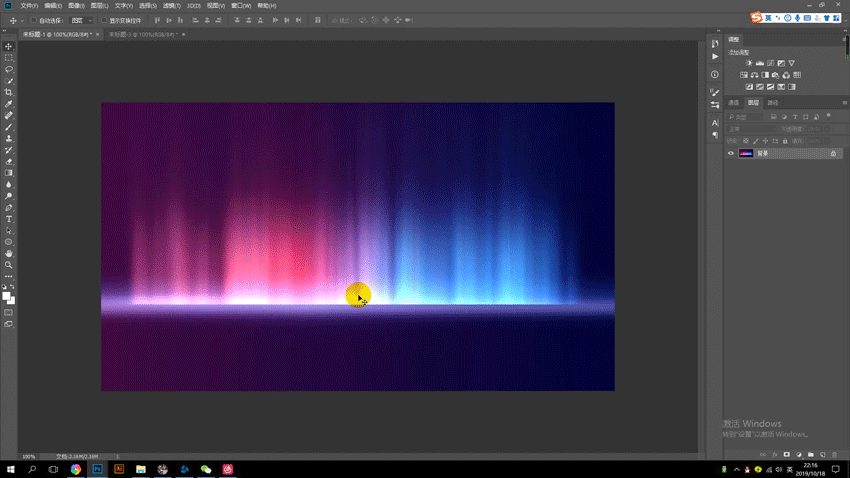The width and height of the screenshot is (850, 478).
Task: Add a Color Balance adjustment
Action: [755, 75]
